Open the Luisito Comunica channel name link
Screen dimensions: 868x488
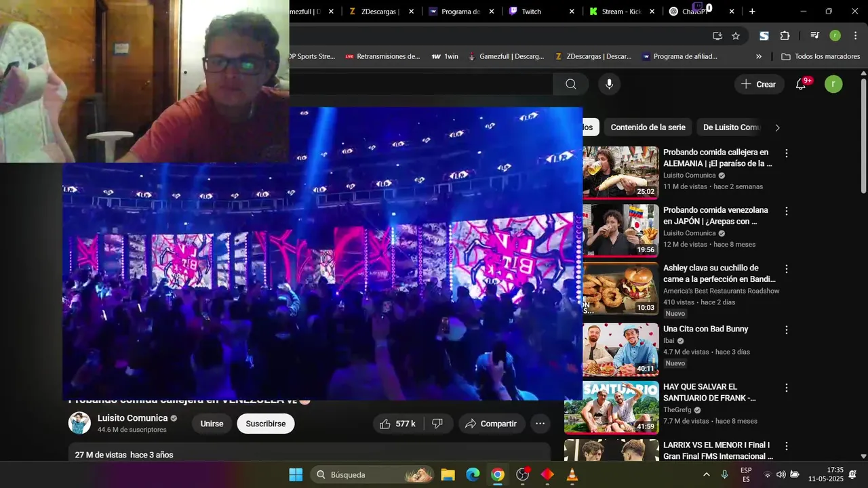pos(132,418)
